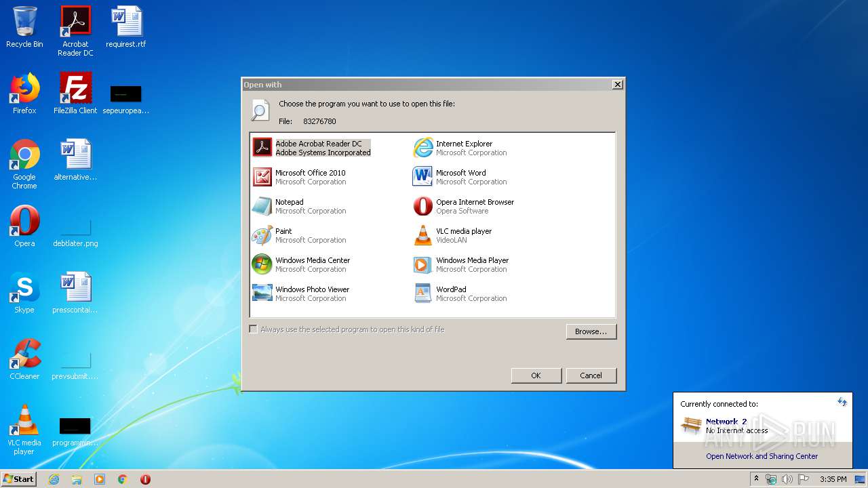Choose Windows Media Center icon

click(262, 264)
